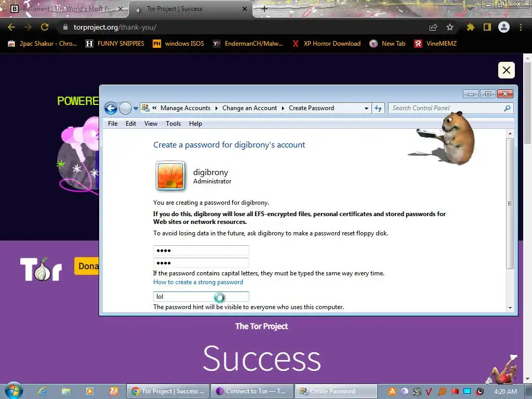Click Create Password in the breadcrumb

[x=312, y=108]
